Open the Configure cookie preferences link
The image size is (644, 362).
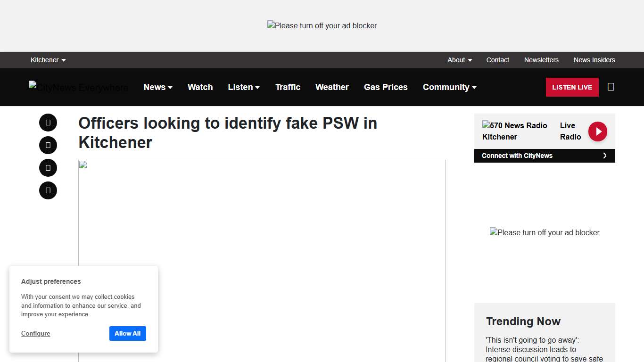tap(35, 333)
